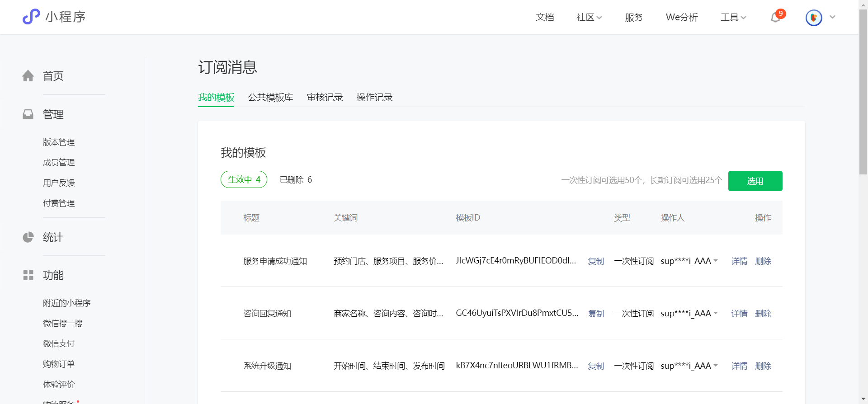Expand operator dropdown for 服务申请成功通知 row
Image resolution: width=868 pixels, height=404 pixels.
[x=716, y=261]
